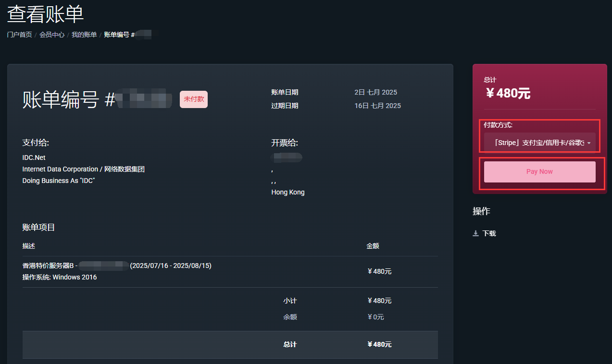Go to 门户首页 in the breadcrumb
Image resolution: width=612 pixels, height=364 pixels.
20,35
